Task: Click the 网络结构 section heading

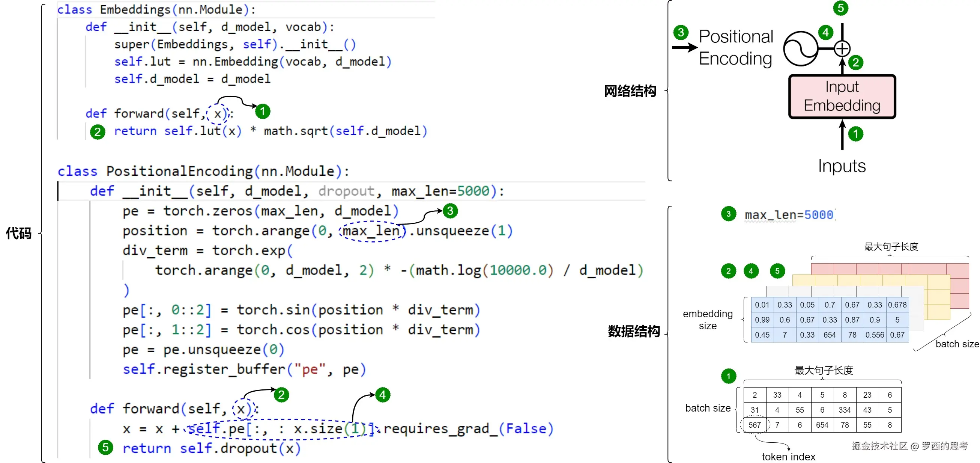Action: [630, 91]
